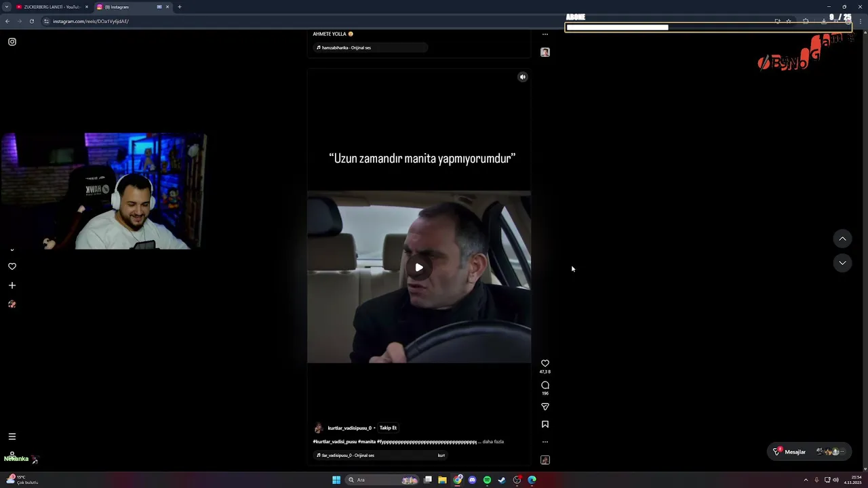Open the clock showing 21:54

(853, 480)
